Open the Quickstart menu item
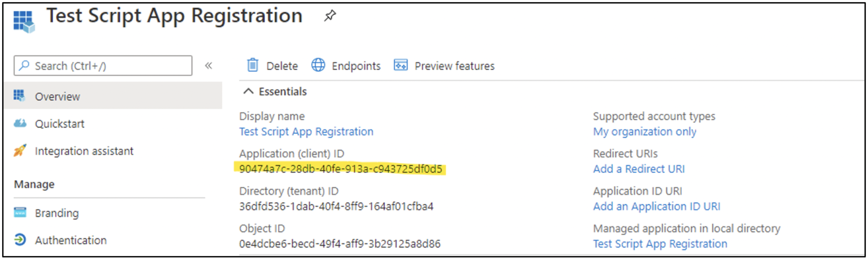This screenshot has width=868, height=260. [x=59, y=124]
